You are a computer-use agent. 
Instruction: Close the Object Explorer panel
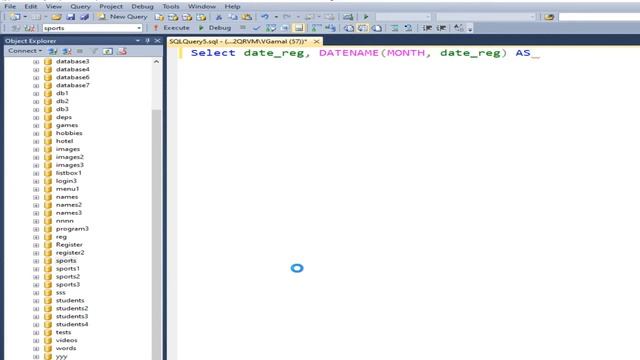pyautogui.click(x=158, y=41)
